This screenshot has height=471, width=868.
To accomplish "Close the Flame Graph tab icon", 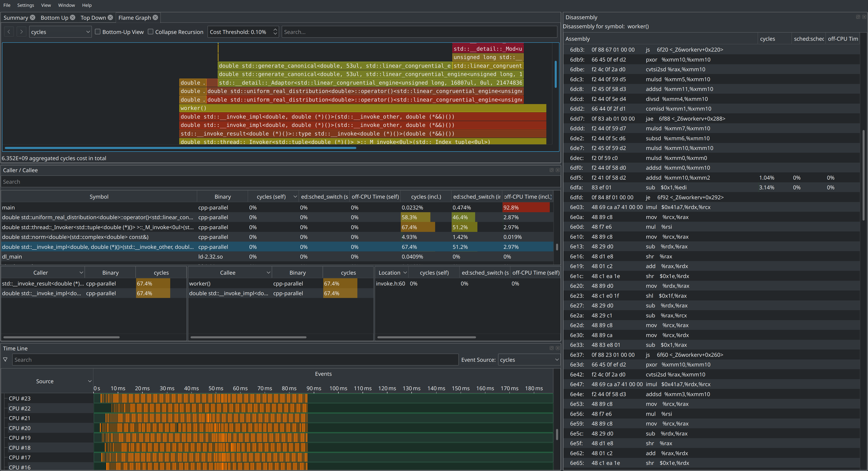I will click(155, 17).
